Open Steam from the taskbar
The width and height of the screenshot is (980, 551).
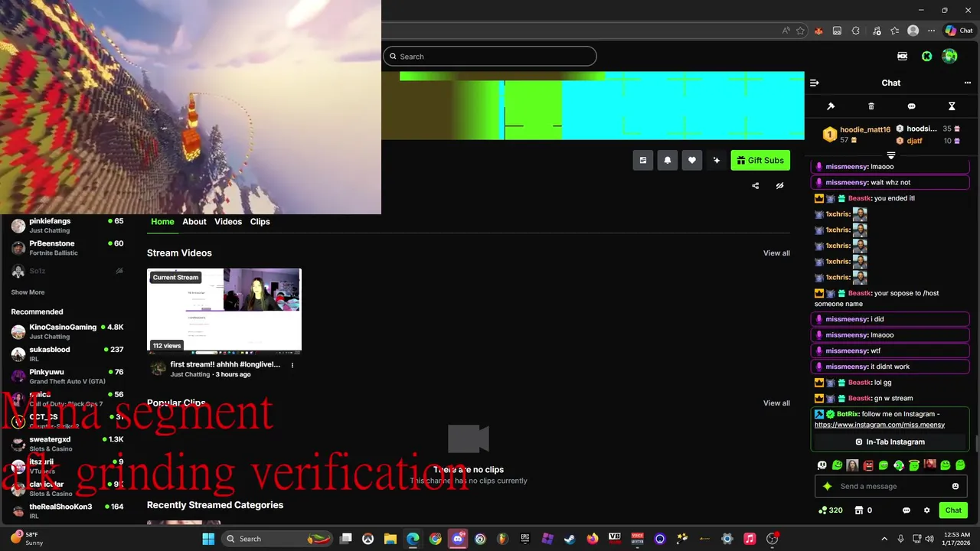(x=570, y=539)
